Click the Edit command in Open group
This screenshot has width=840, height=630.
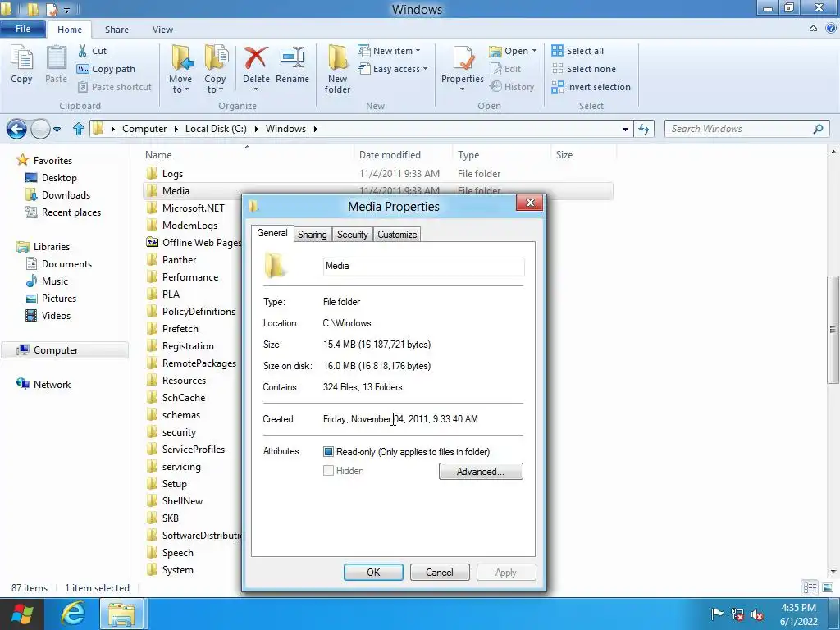pos(505,69)
